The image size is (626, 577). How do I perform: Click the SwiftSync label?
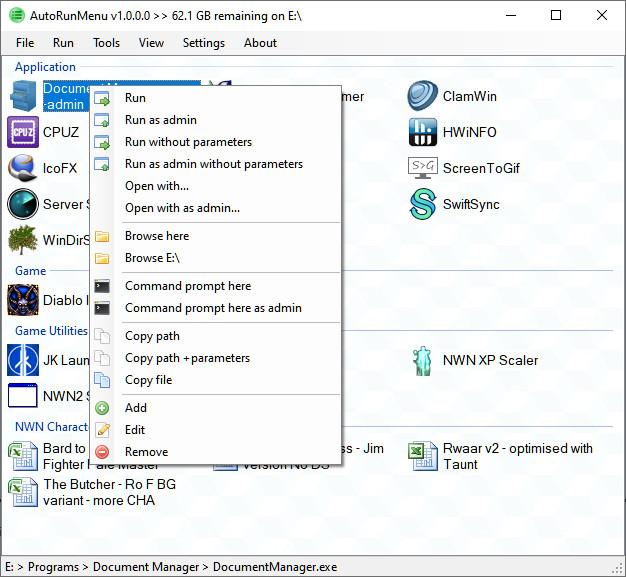(471, 204)
